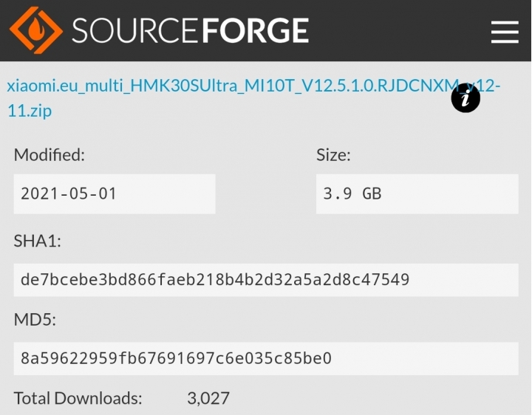Screen dimensions: 532x415
Task: Open the hamburger menu in the header
Action: tap(505, 32)
